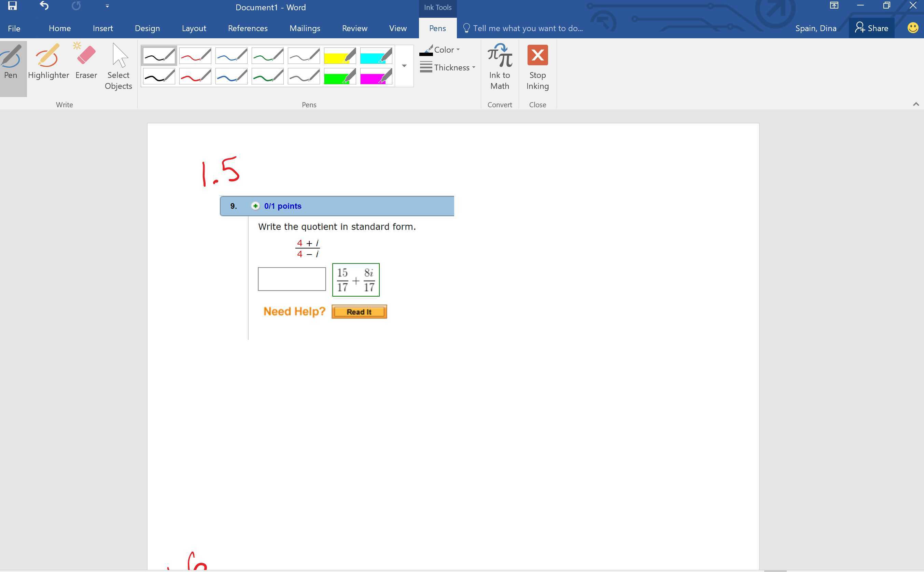Switch to the Layout tab
Screen dimensions: 924x572
[x=194, y=28]
